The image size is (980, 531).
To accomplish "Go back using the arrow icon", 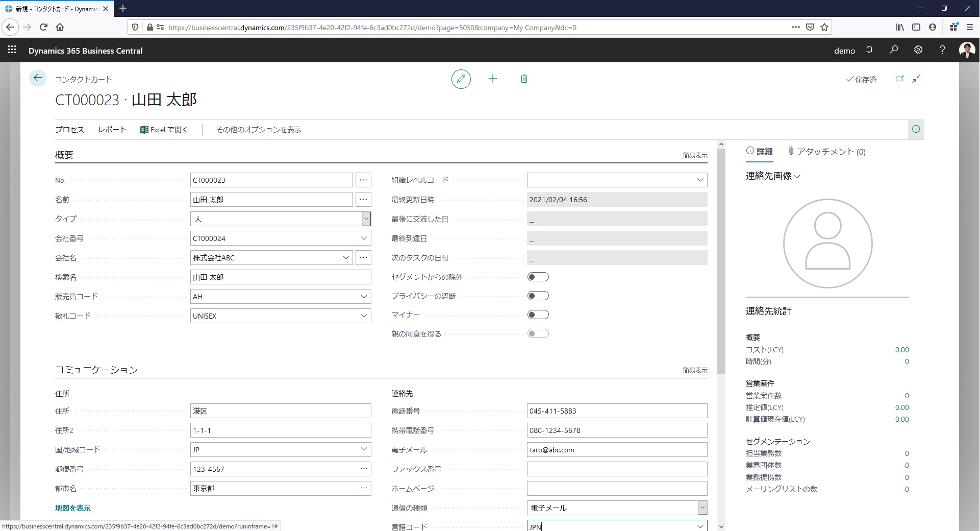I will point(37,78).
